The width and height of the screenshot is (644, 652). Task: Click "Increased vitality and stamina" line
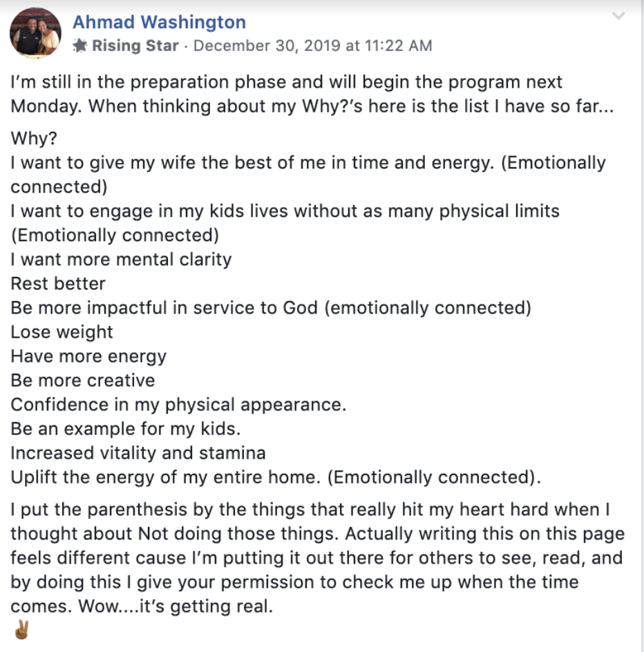pos(138,453)
